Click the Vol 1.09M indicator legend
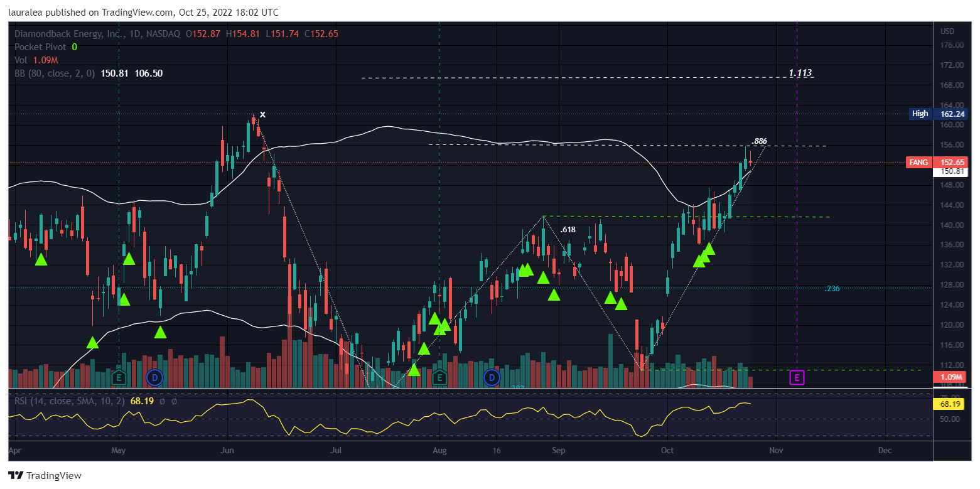 coord(36,60)
